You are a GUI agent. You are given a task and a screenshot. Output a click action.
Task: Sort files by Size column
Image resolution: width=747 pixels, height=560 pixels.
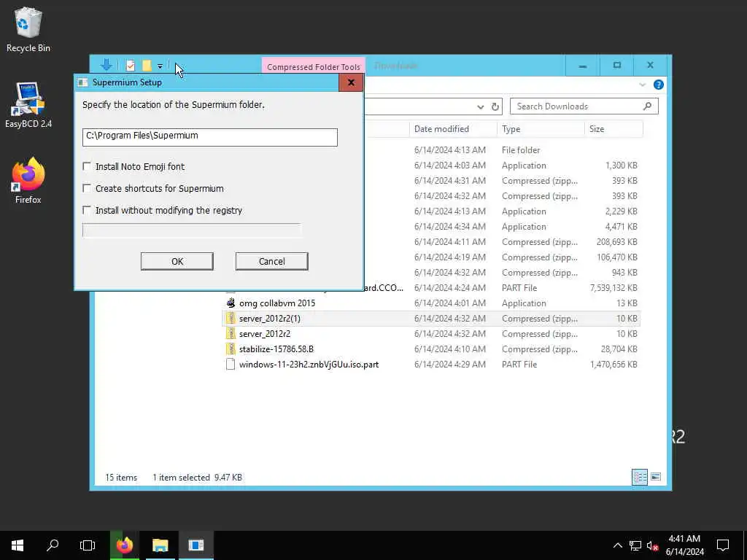pyautogui.click(x=614, y=129)
